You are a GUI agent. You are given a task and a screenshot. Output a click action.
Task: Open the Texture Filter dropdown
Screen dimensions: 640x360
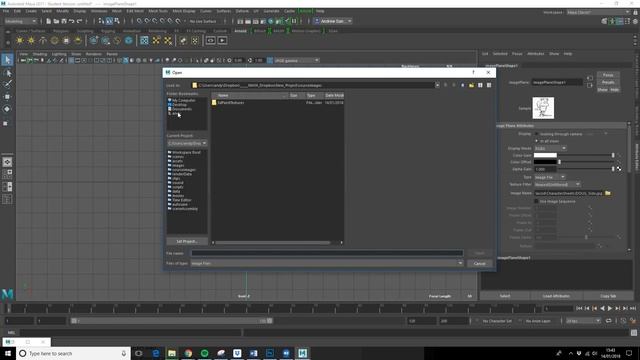tap(557, 184)
